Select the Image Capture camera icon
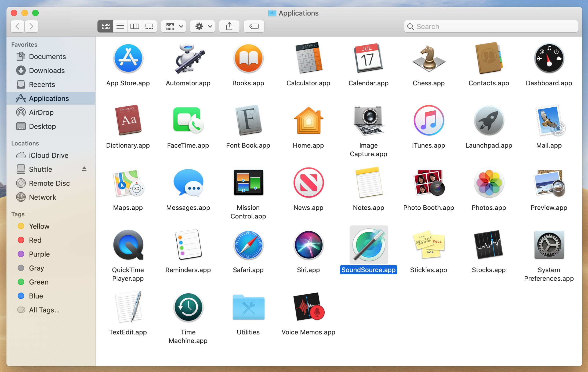The width and height of the screenshot is (588, 372). (369, 120)
